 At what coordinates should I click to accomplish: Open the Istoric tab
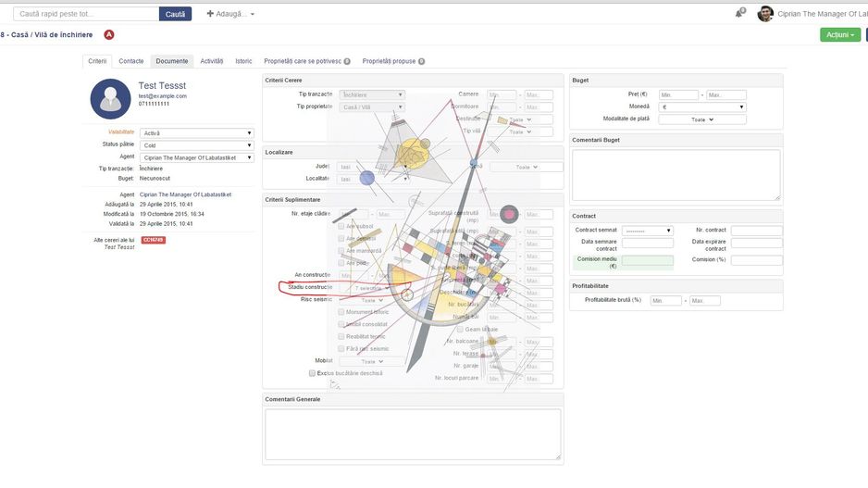243,61
